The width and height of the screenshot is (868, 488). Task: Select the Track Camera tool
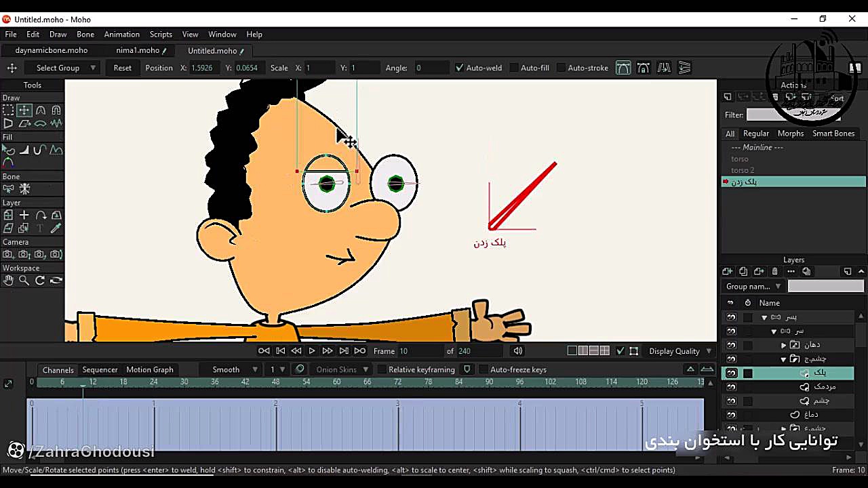click(x=8, y=255)
